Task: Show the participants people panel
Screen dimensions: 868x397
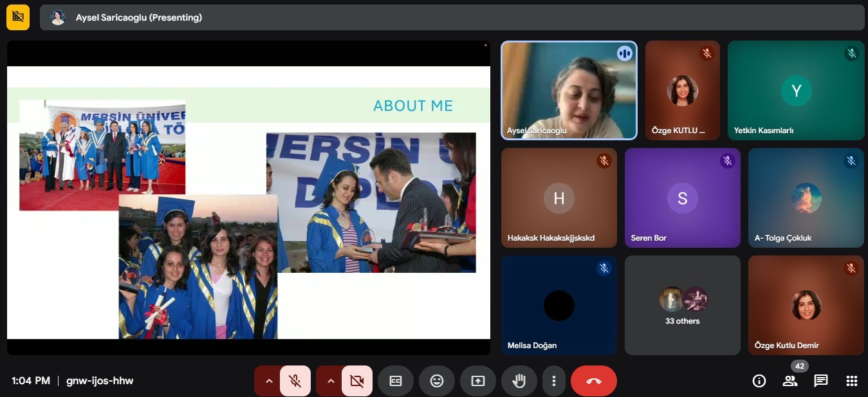Action: click(790, 381)
